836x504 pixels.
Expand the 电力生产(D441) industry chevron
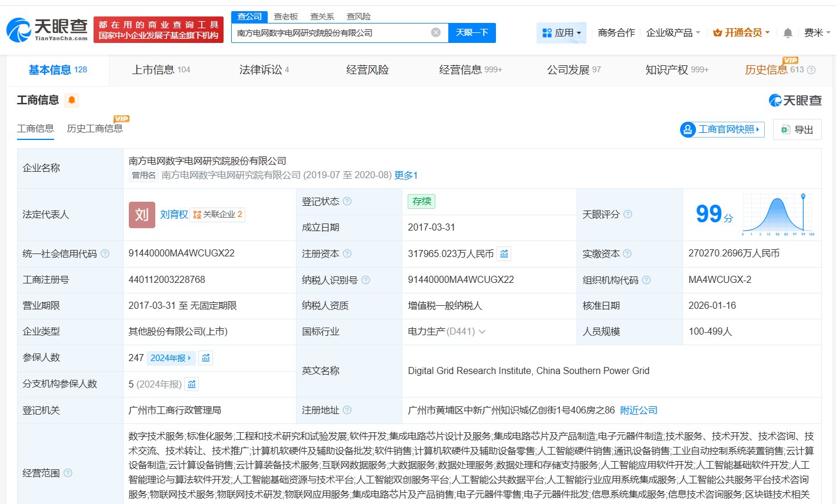[482, 332]
